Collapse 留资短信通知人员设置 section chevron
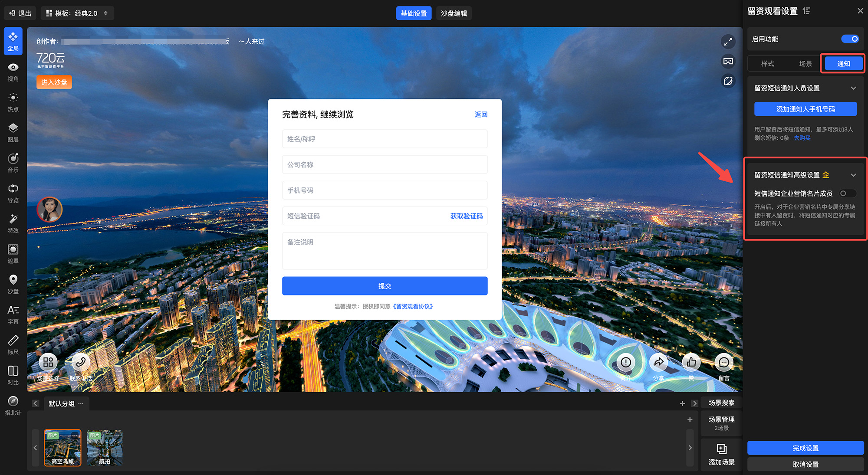Image resolution: width=868 pixels, height=475 pixels. tap(853, 88)
